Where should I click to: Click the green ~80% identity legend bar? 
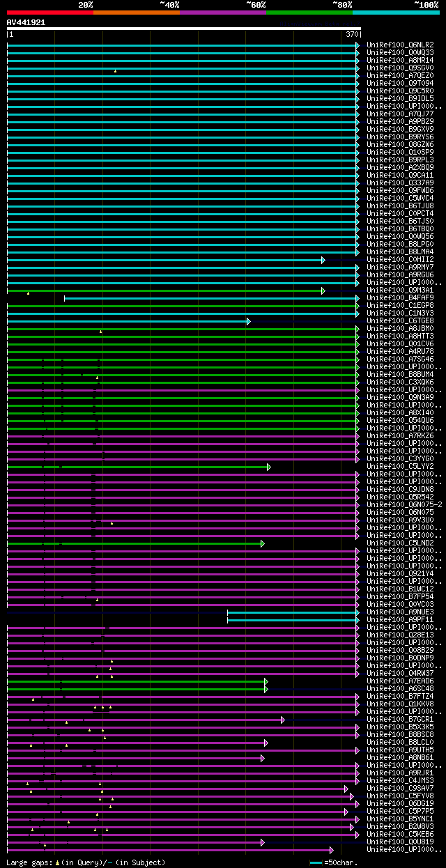[x=309, y=12]
